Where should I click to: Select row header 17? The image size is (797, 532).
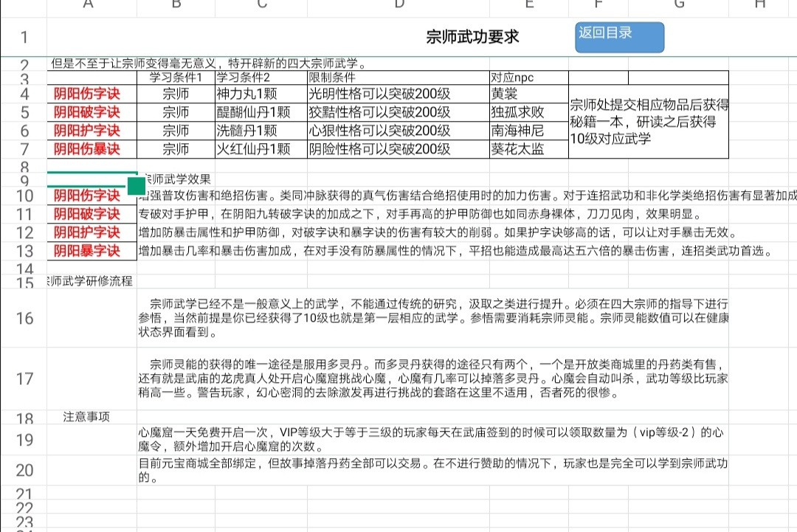pyautogui.click(x=24, y=379)
